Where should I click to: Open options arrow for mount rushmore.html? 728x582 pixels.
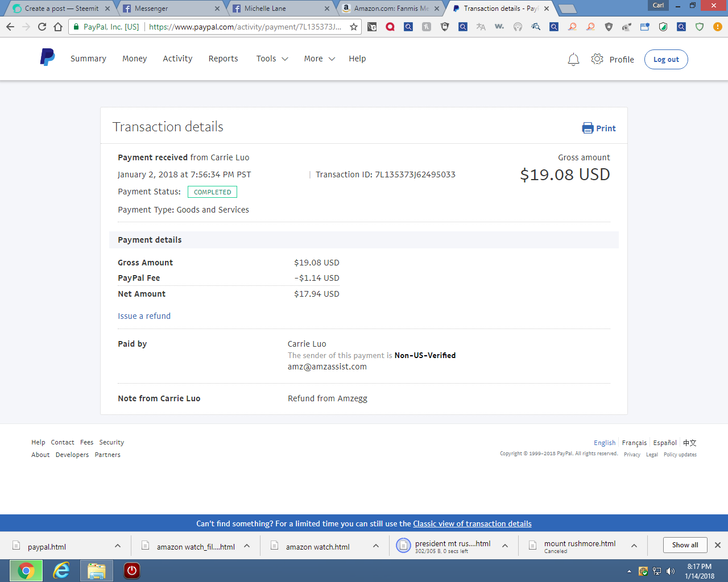[x=634, y=546]
